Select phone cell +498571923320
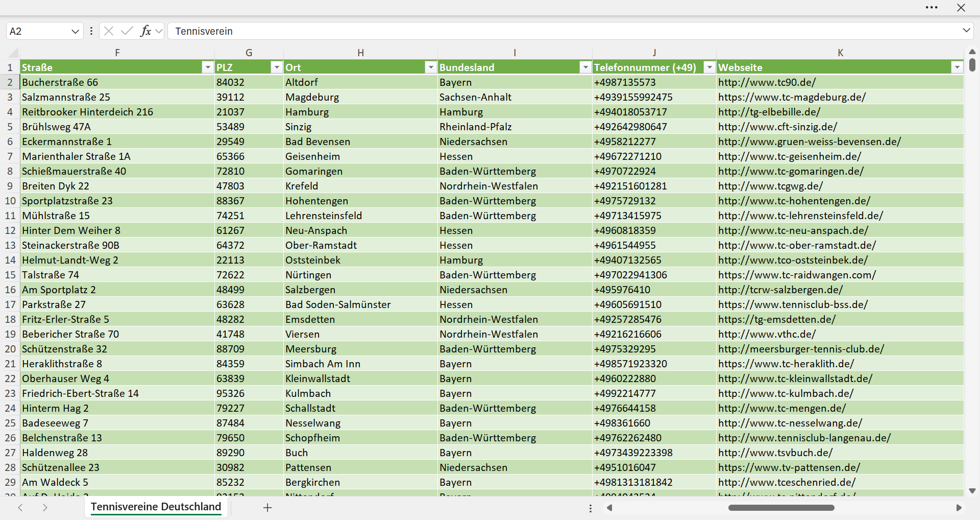Image resolution: width=980 pixels, height=520 pixels. pos(654,364)
